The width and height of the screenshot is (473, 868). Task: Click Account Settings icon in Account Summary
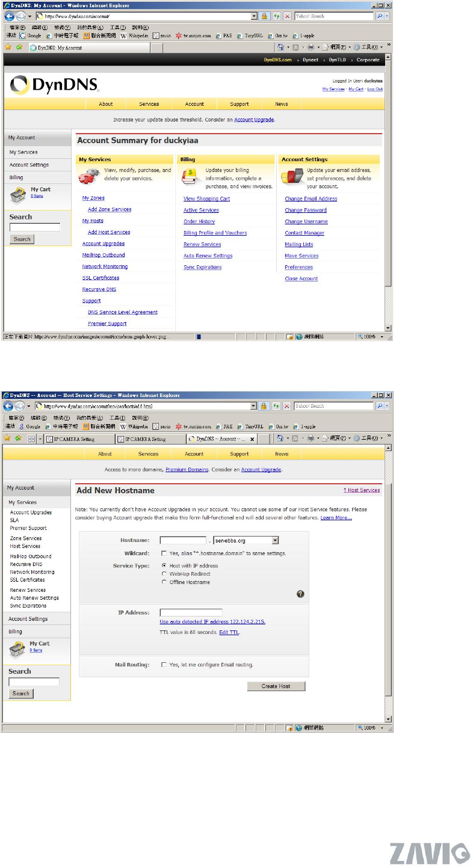pos(292,176)
